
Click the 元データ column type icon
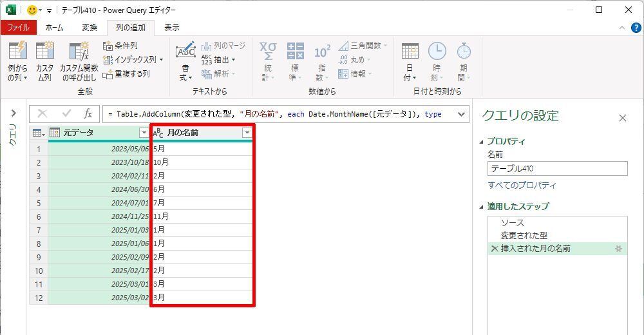55,132
